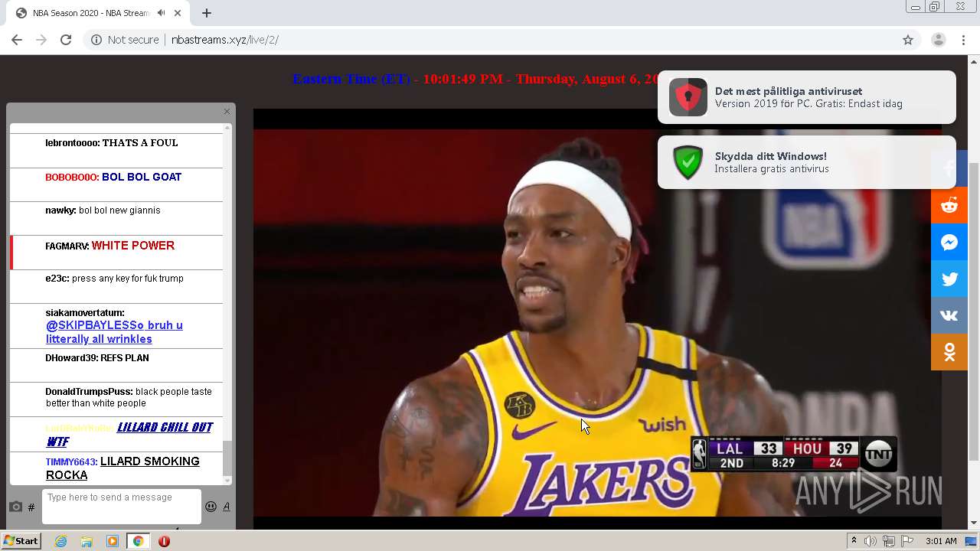Screen dimensions: 980x551
Task: Click the address bar URL nbastreams.xyz
Action: pyautogui.click(x=224, y=40)
